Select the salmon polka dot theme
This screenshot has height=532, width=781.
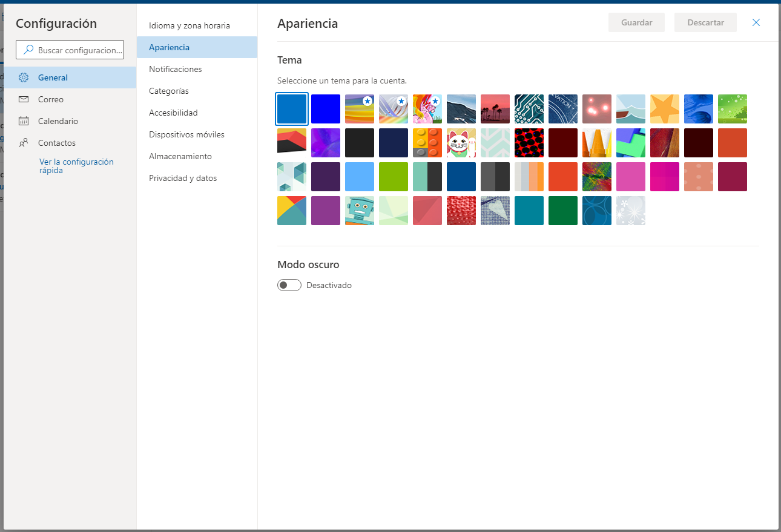pos(699,177)
